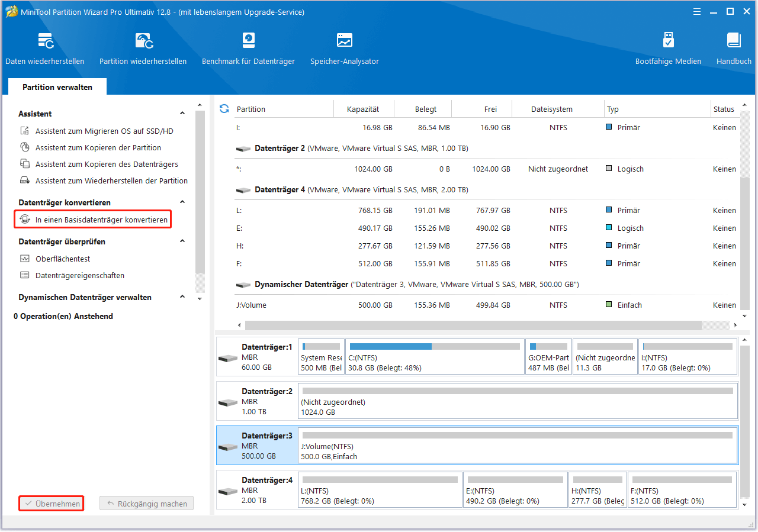Open the Speicher-Analysator tool
The image size is (758, 532).
[x=344, y=49]
